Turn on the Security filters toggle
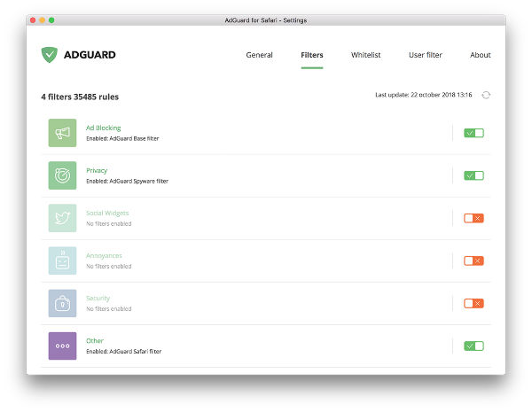Viewport: 532px width, 412px height. pos(473,303)
